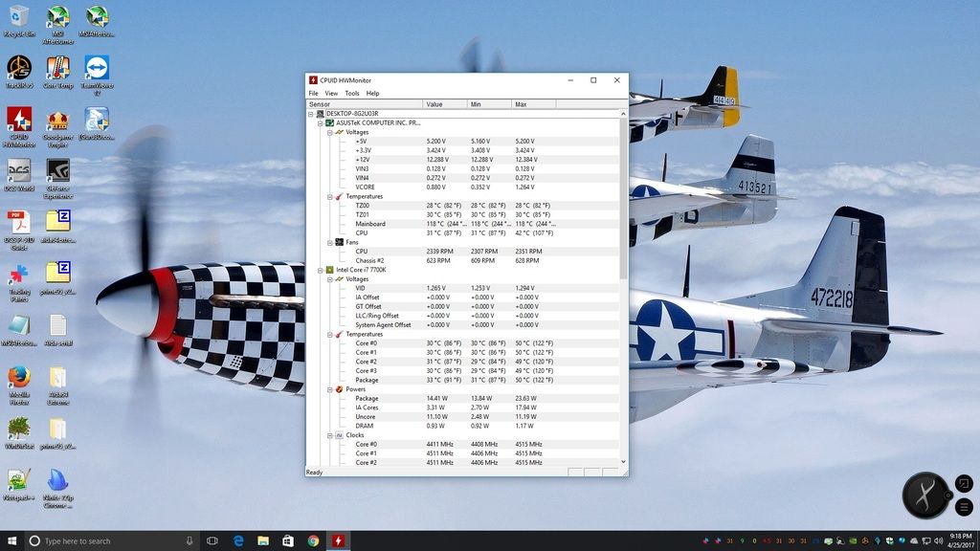Collapse the ASUSTeK COMPUTER INC. node

click(x=320, y=122)
